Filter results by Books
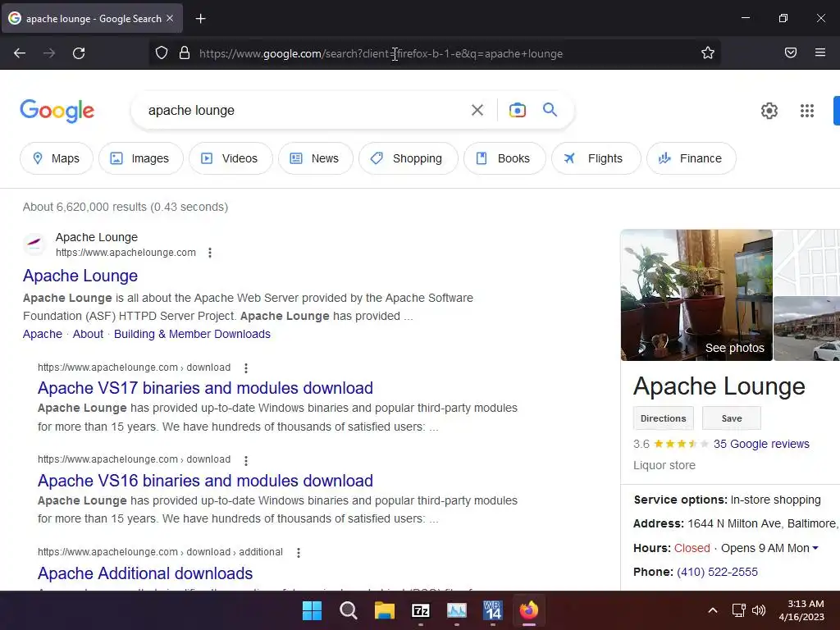 point(504,158)
